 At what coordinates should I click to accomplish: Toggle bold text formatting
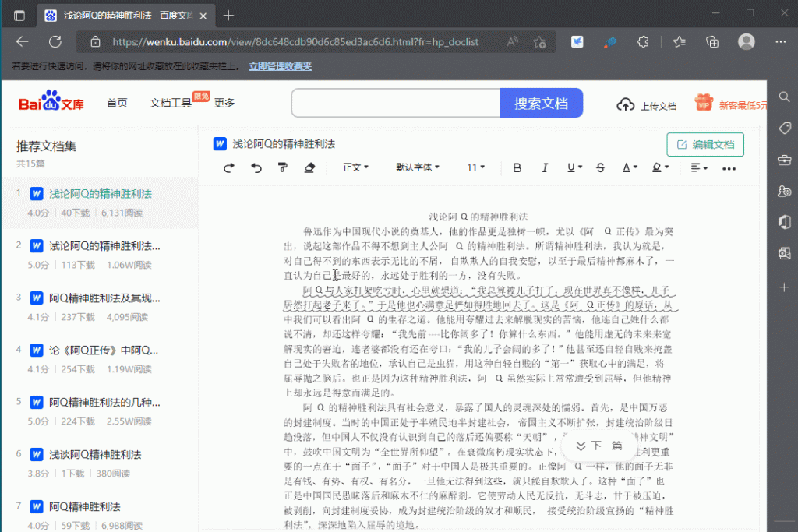[x=517, y=167]
